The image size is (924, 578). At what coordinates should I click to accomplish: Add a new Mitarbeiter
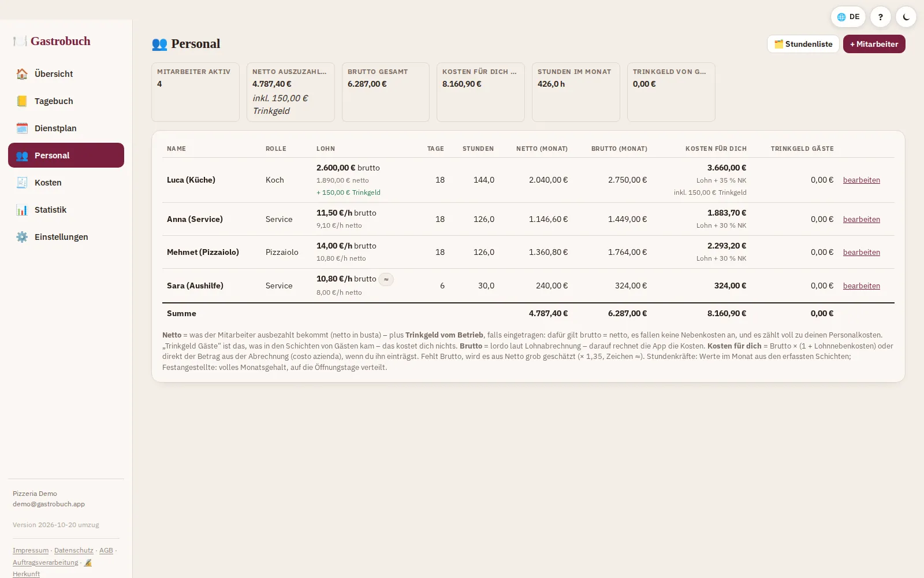coord(874,44)
